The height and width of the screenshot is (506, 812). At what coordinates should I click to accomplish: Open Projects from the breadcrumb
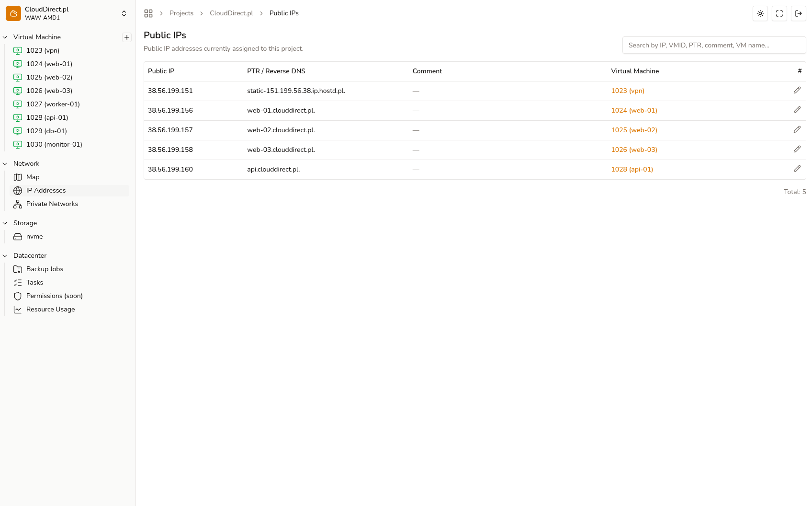181,13
